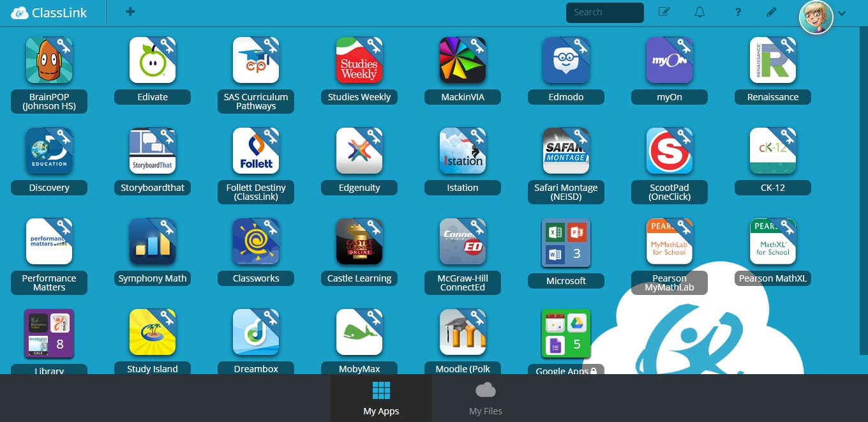This screenshot has height=422, width=868.
Task: Click the Istation label text
Action: point(463,188)
